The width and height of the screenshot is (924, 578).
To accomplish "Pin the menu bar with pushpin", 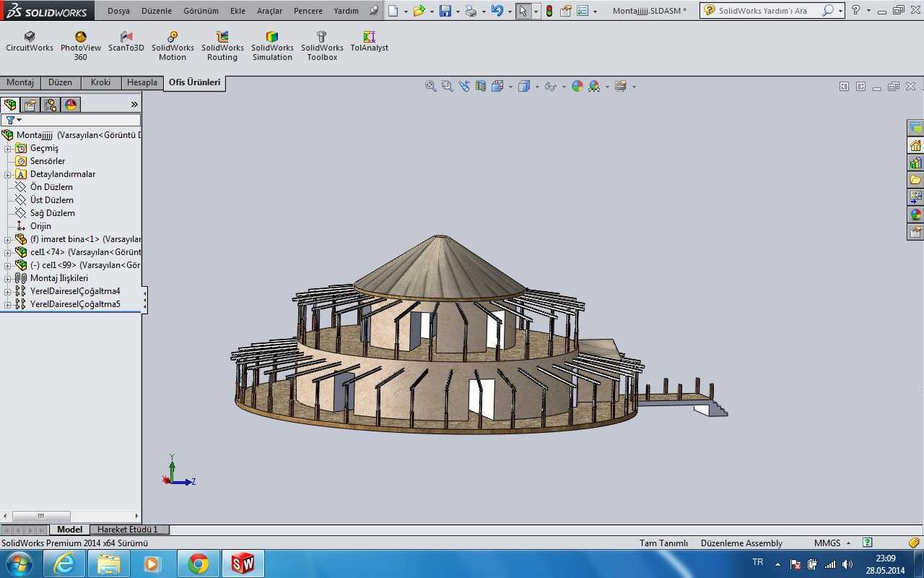I will (373, 11).
